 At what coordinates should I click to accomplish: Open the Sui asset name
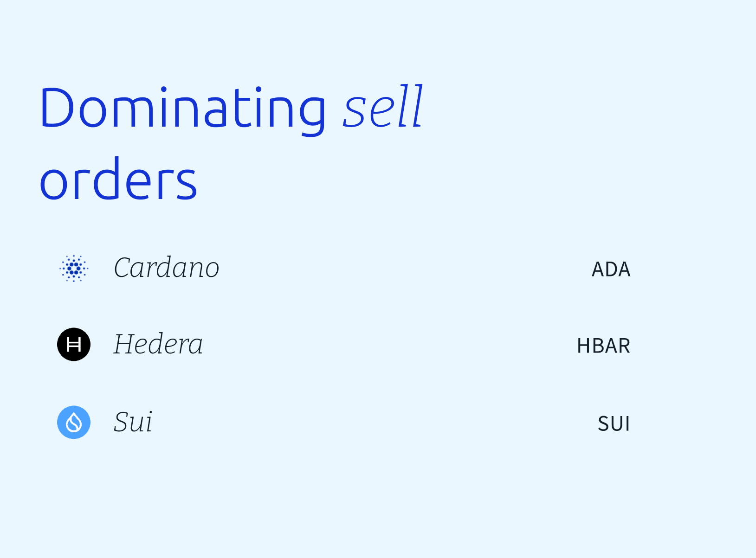tap(133, 422)
